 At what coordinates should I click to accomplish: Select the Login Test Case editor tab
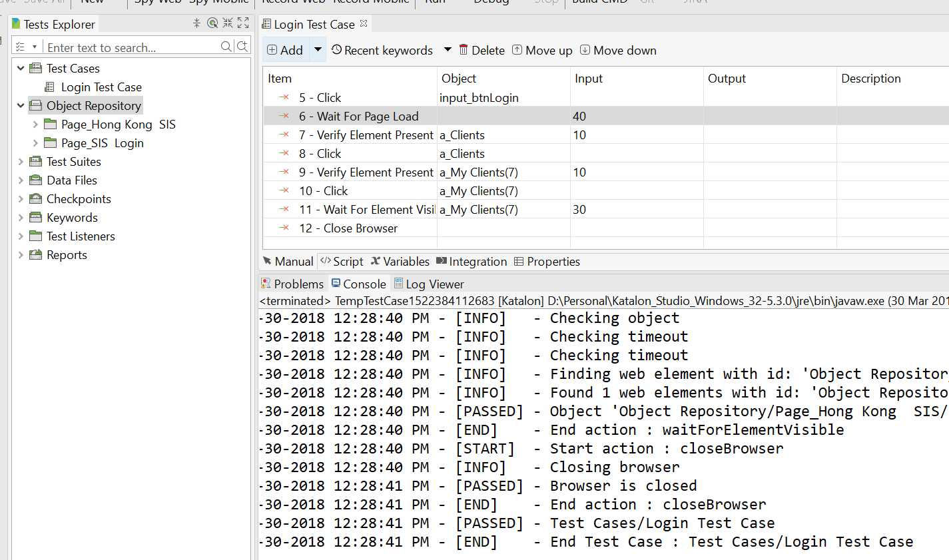click(314, 24)
